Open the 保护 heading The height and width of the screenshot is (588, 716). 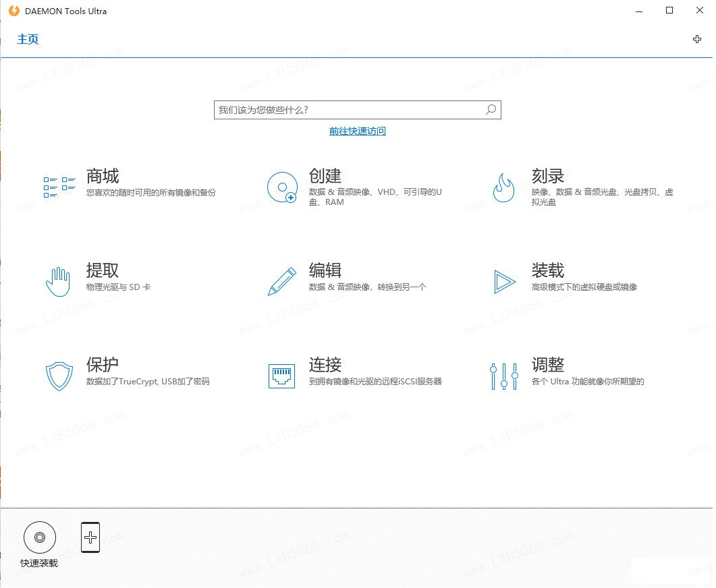pyautogui.click(x=103, y=365)
